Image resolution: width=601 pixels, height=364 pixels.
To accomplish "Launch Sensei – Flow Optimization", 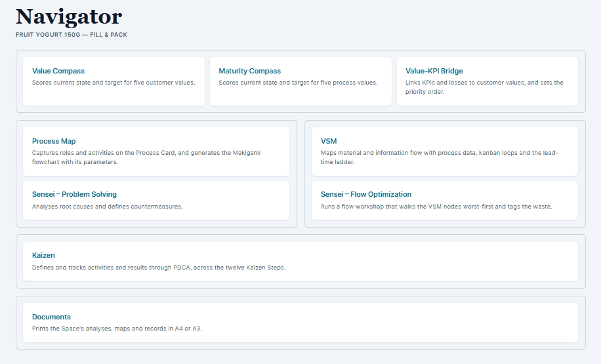I will (x=445, y=201).
